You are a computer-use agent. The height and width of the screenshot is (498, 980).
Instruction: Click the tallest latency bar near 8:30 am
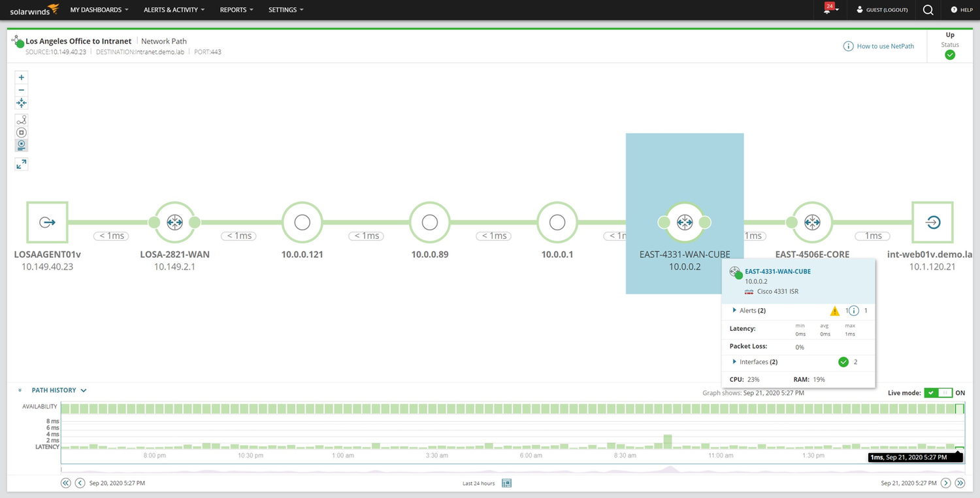tap(666, 443)
